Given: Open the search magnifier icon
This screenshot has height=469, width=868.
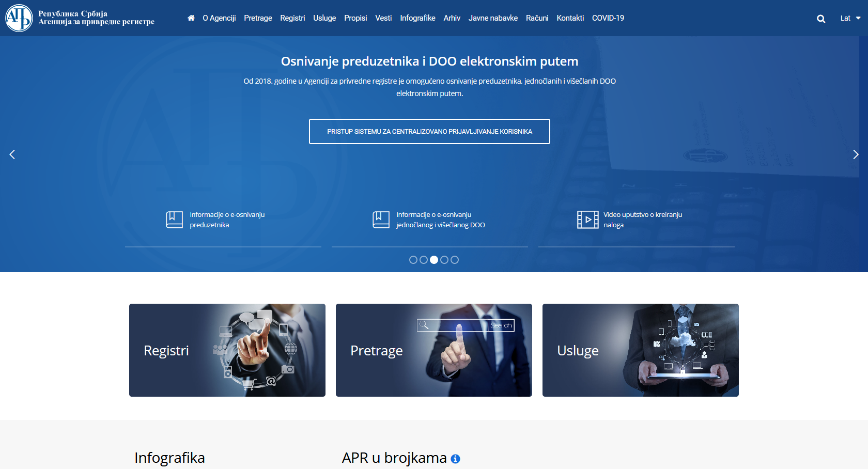Looking at the screenshot, I should (x=820, y=19).
